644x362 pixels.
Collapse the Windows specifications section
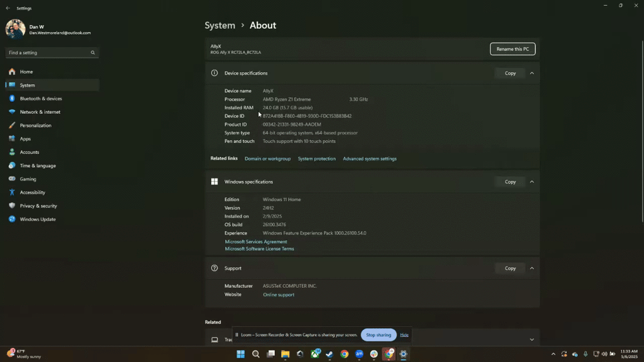532,182
